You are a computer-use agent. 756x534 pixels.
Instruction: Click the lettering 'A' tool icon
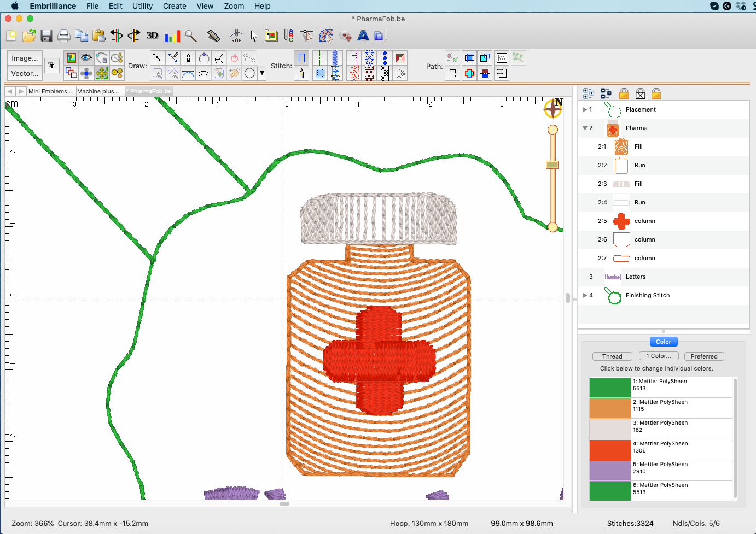(x=363, y=36)
